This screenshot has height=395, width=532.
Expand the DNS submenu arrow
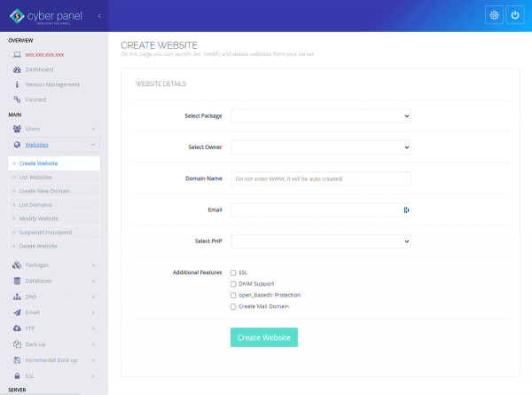pyautogui.click(x=93, y=296)
